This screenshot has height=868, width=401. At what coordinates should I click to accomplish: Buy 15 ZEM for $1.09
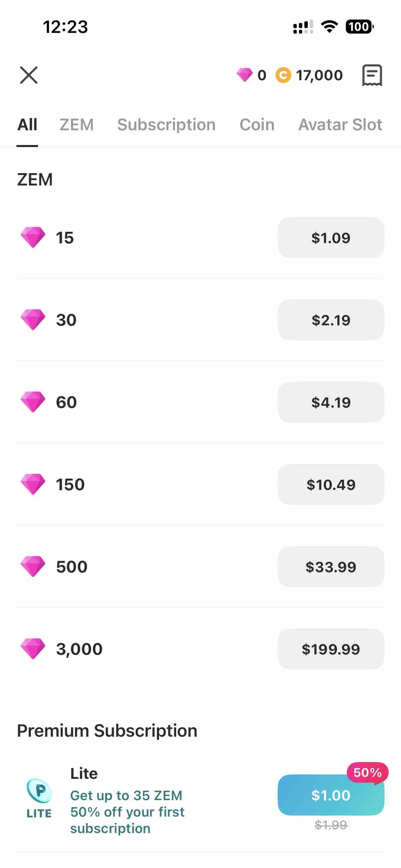(x=331, y=238)
